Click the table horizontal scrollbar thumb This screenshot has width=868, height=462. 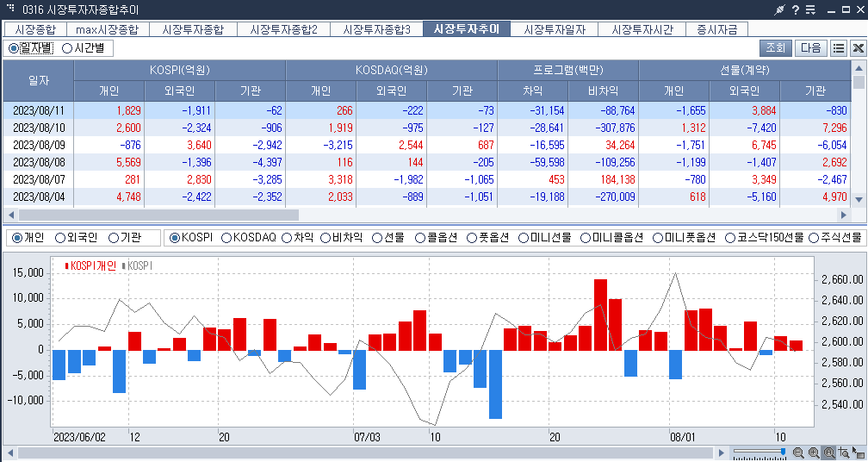158,215
